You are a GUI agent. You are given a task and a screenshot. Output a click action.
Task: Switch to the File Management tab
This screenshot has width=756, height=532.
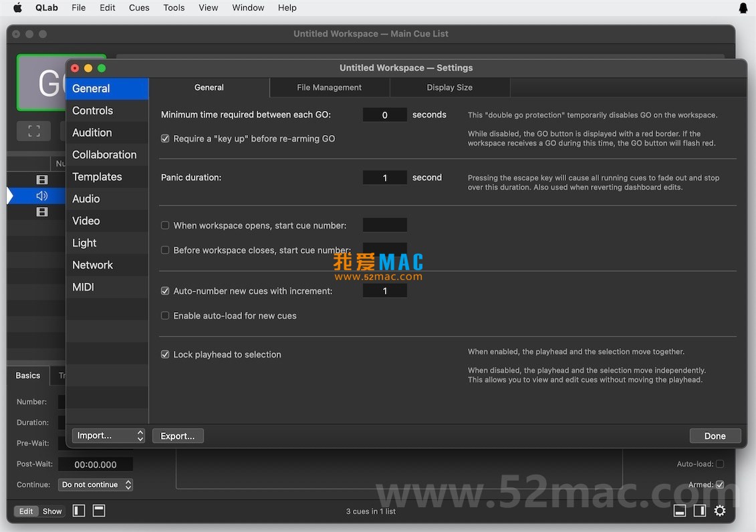coord(330,88)
